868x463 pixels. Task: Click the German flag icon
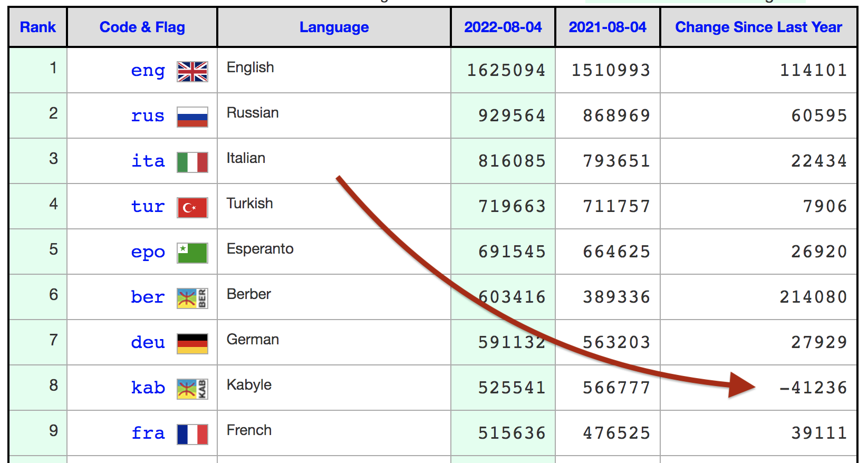192,344
